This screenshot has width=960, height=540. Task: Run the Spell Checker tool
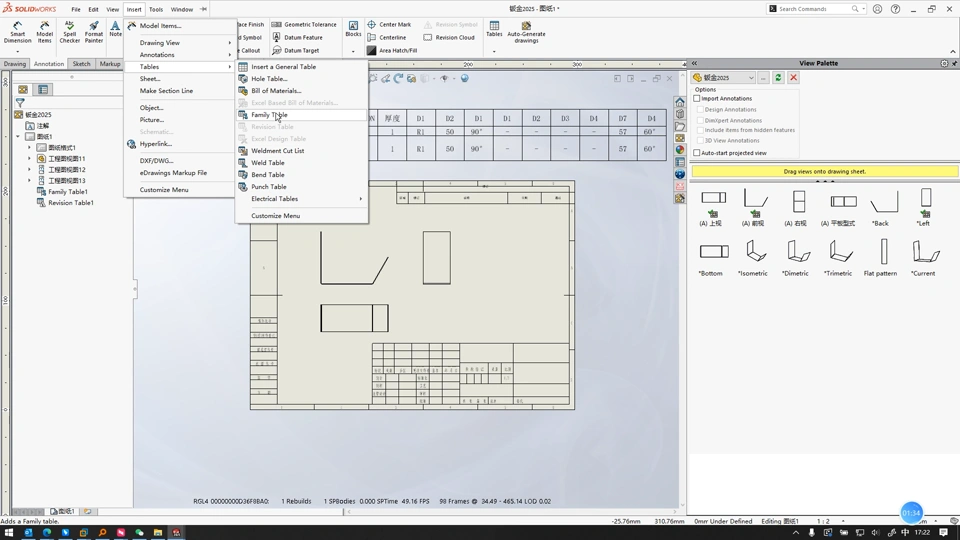tap(69, 32)
